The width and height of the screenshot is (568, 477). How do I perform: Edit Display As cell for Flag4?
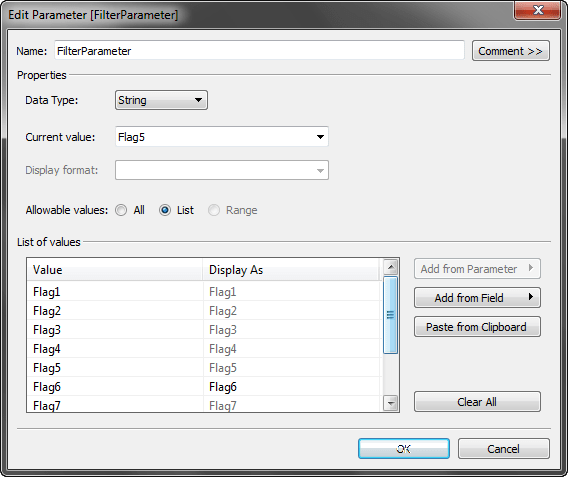pos(292,349)
